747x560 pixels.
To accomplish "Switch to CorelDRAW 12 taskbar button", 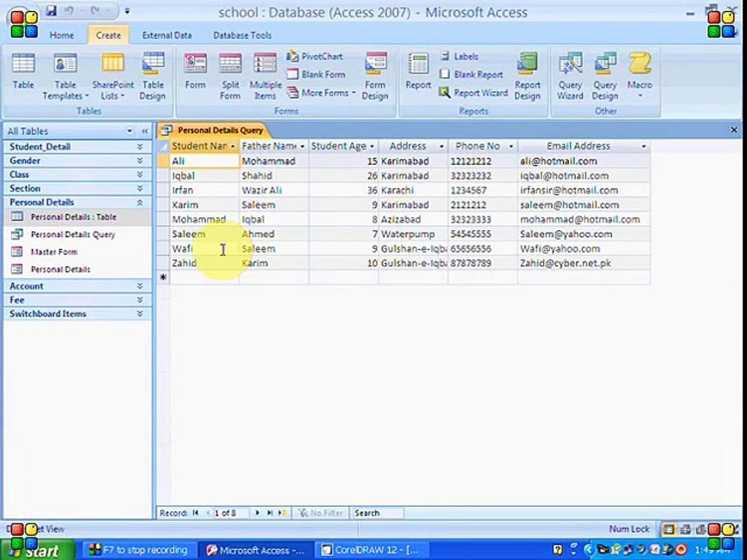I will tap(371, 551).
